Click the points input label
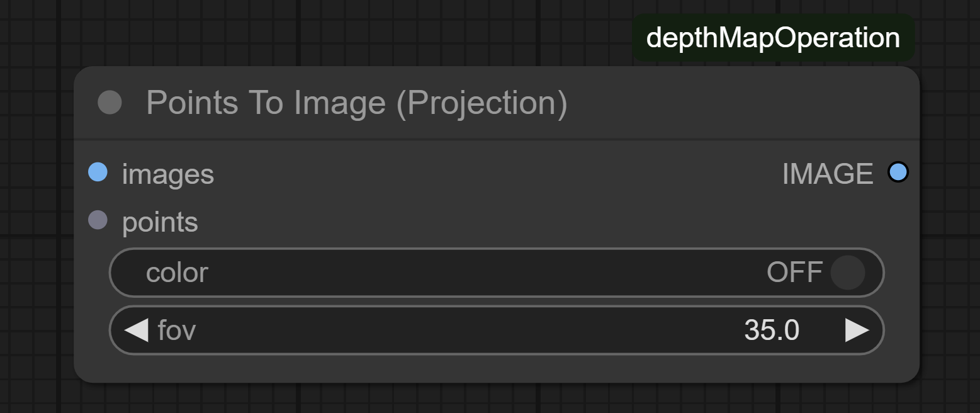Screen dimensions: 980x413 click(x=160, y=222)
